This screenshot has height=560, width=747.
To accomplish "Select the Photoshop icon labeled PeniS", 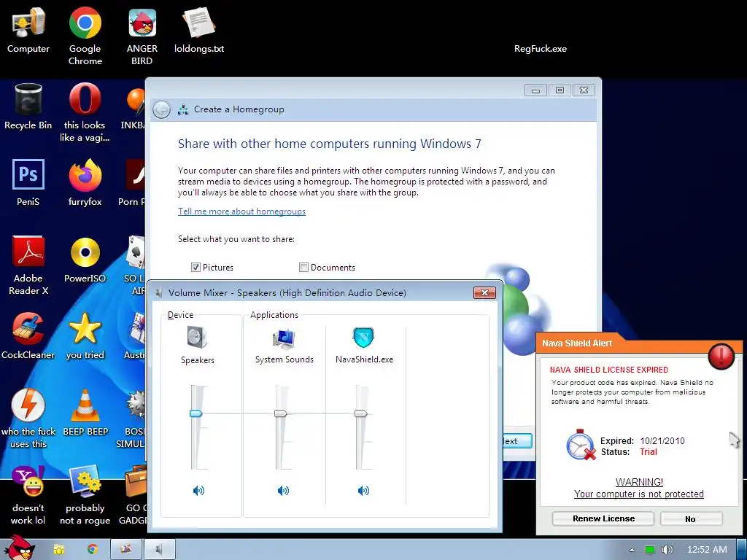I will click(28, 183).
